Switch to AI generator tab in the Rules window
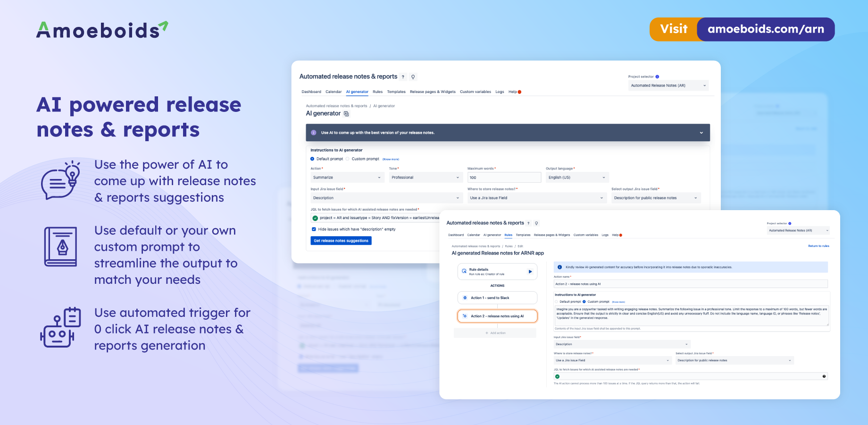This screenshot has width=868, height=425. tap(492, 235)
